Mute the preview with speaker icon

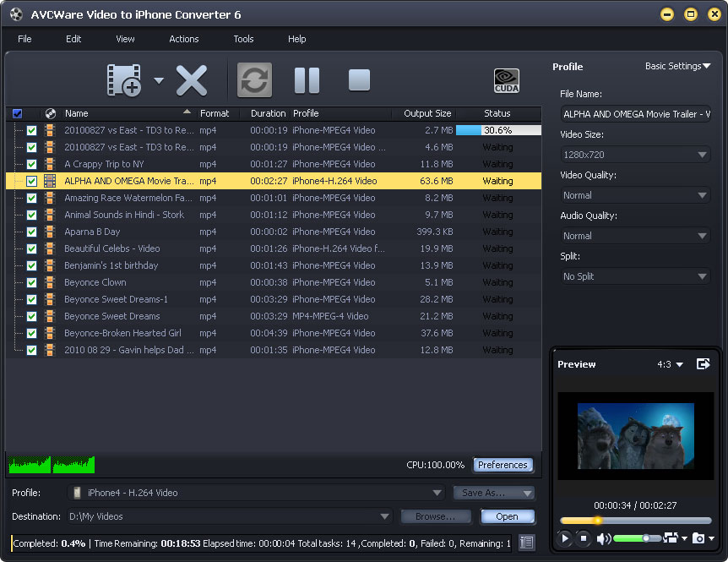click(603, 539)
